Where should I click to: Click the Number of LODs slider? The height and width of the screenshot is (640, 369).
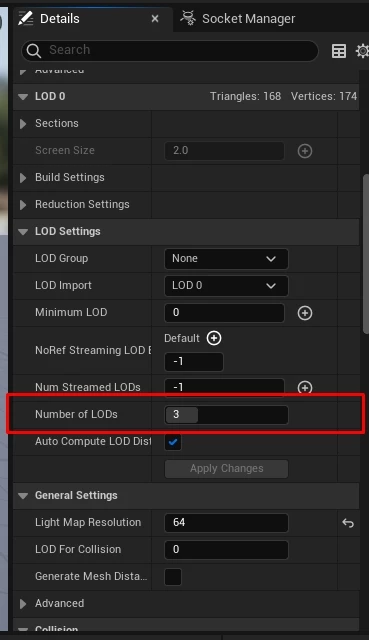coord(226,415)
